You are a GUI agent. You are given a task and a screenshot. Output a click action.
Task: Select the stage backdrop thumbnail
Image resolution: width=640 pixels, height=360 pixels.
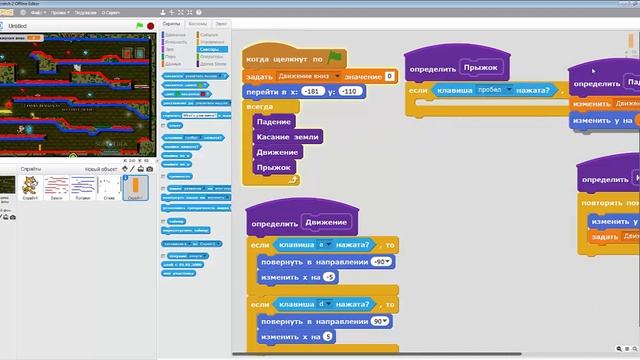click(x=7, y=186)
